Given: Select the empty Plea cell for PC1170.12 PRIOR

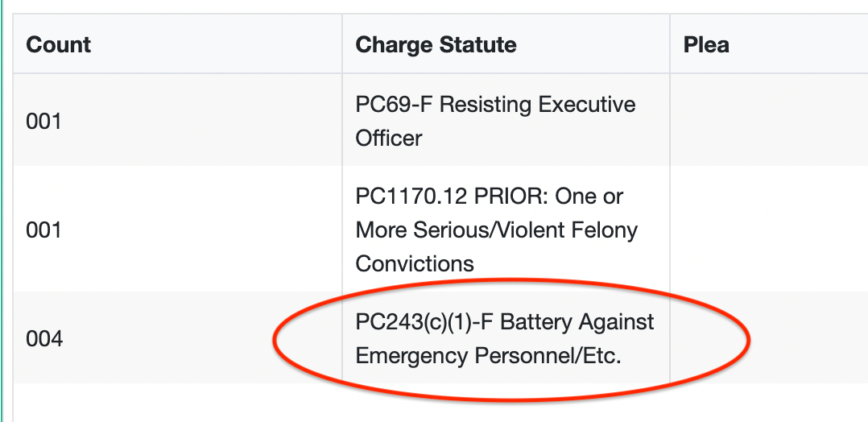Looking at the screenshot, I should (768, 230).
